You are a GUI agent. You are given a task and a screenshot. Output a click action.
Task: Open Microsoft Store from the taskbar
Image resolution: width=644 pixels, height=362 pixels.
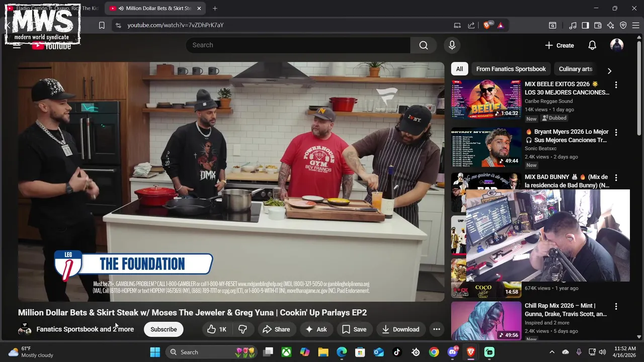[360, 352]
